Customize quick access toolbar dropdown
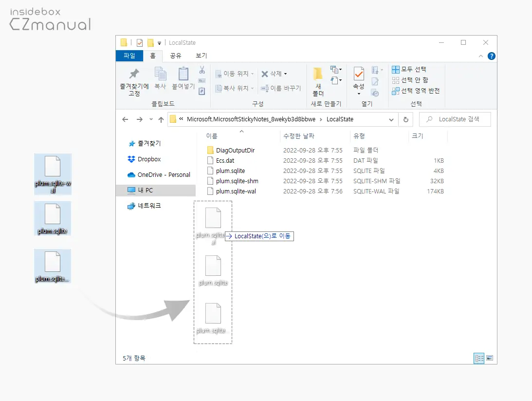The width and height of the screenshot is (532, 401). click(159, 43)
